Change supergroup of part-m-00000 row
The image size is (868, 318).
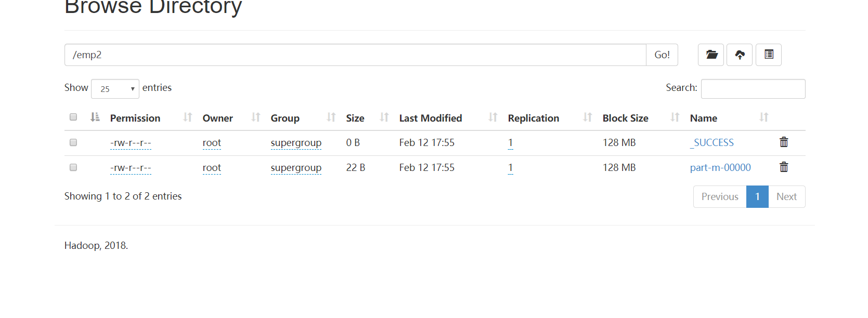click(296, 168)
